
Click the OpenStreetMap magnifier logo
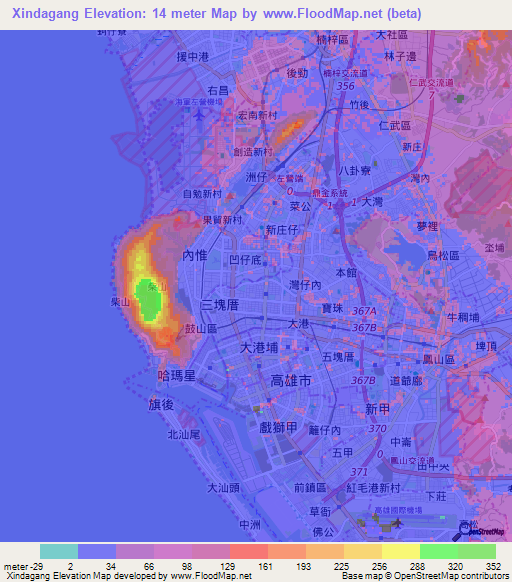point(478,533)
